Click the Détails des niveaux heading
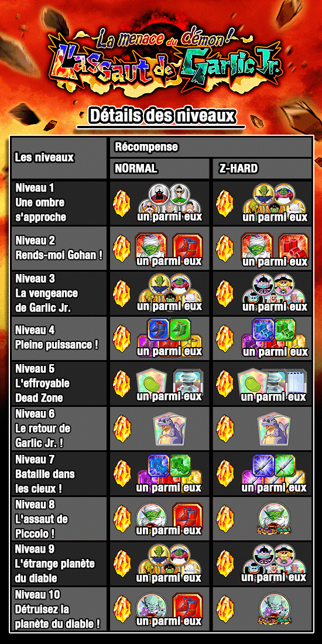 [x=162, y=116]
